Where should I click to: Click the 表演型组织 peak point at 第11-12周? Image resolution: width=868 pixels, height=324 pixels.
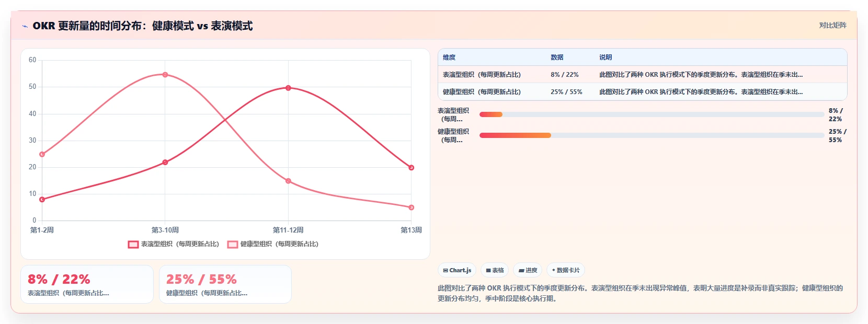tap(288, 88)
